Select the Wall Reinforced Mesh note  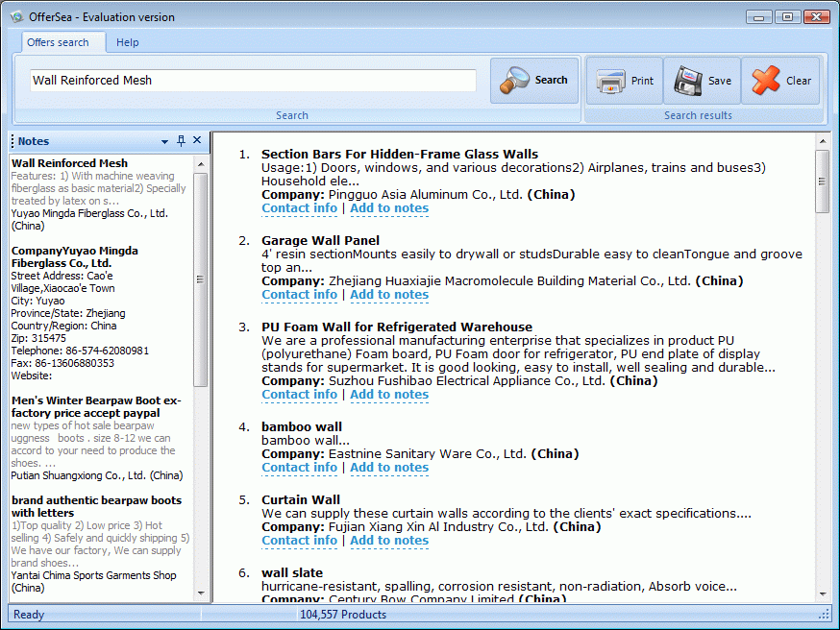(69, 163)
